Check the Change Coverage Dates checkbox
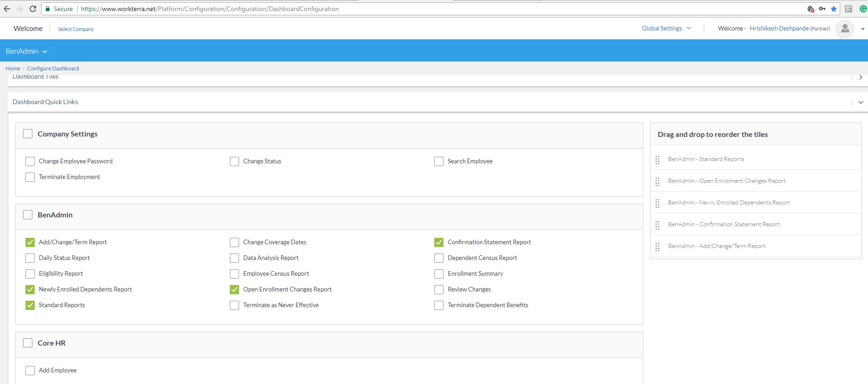The height and width of the screenshot is (384, 868). pos(234,242)
